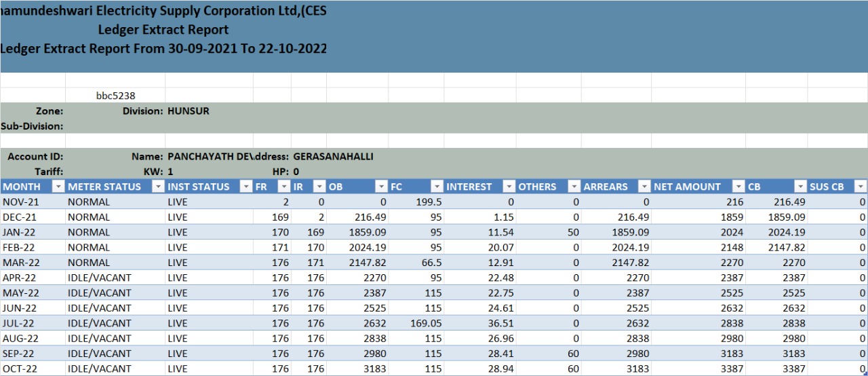Select net amount 3387 in OCT-22 row
868x376 pixels.
(x=698, y=369)
